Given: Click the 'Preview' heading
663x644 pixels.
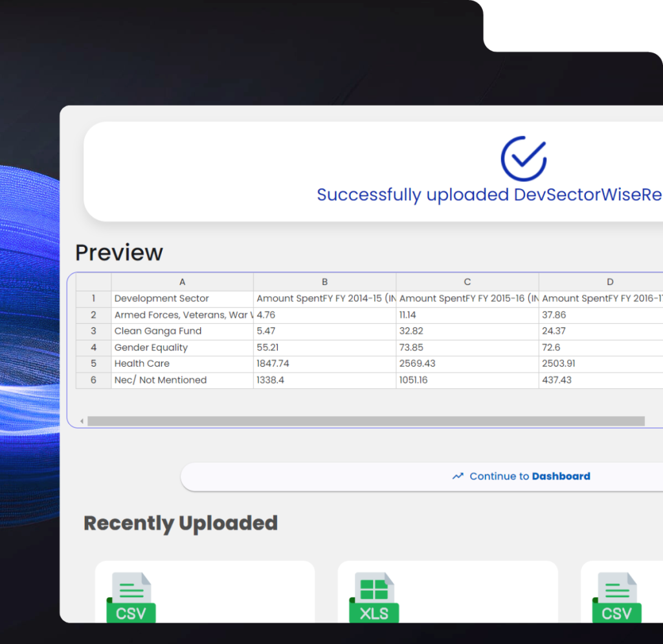Looking at the screenshot, I should tap(119, 253).
